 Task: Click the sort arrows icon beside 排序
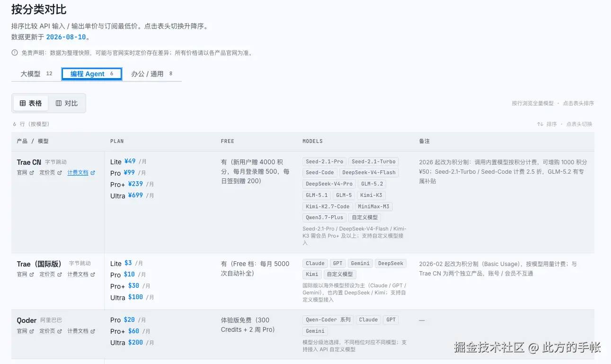click(540, 124)
